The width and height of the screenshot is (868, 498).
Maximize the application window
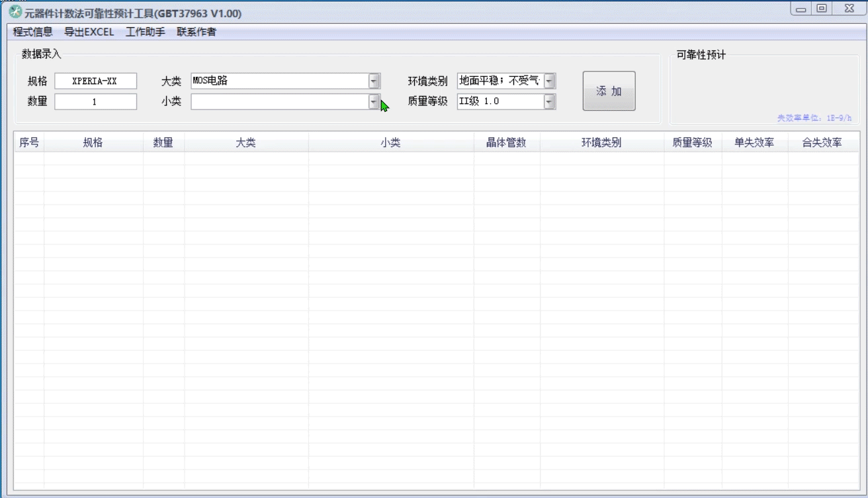tap(822, 9)
